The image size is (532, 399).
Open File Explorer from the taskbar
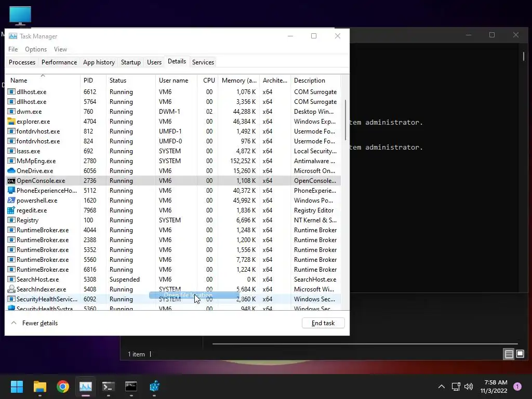[x=39, y=387]
